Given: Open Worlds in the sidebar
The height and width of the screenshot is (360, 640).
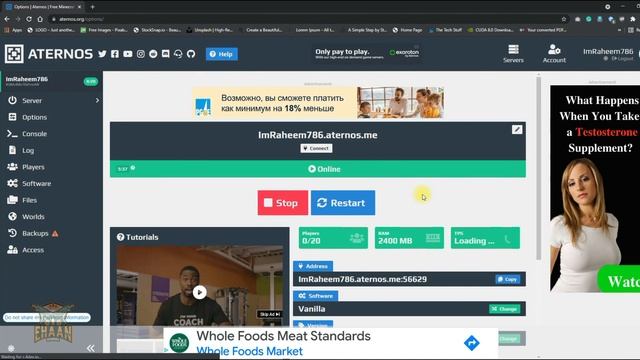Looking at the screenshot, I should click(33, 217).
